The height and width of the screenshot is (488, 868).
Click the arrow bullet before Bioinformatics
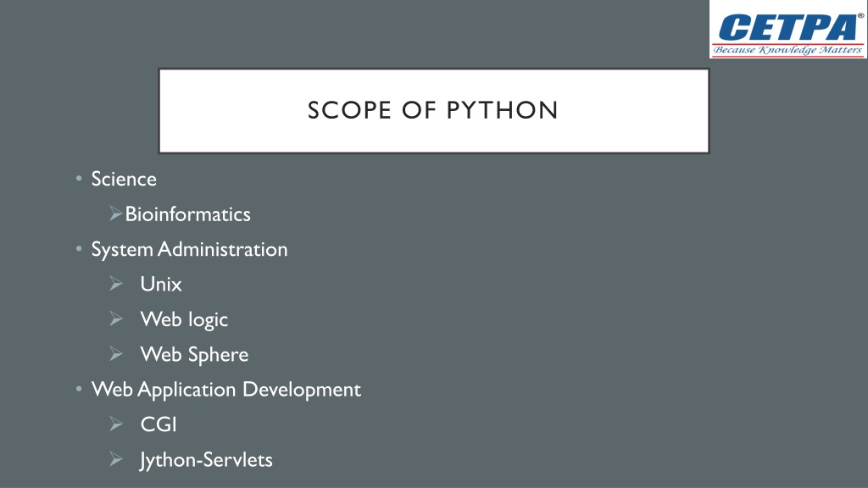[x=115, y=213]
